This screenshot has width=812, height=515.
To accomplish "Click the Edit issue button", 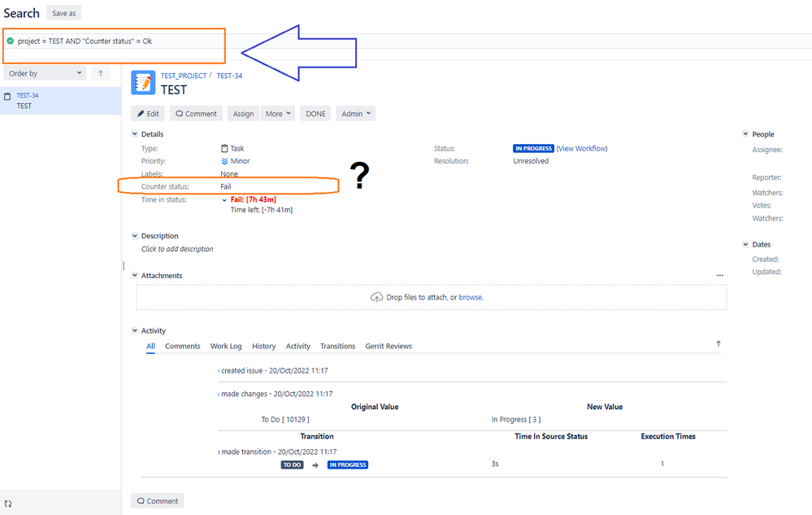I will click(148, 113).
